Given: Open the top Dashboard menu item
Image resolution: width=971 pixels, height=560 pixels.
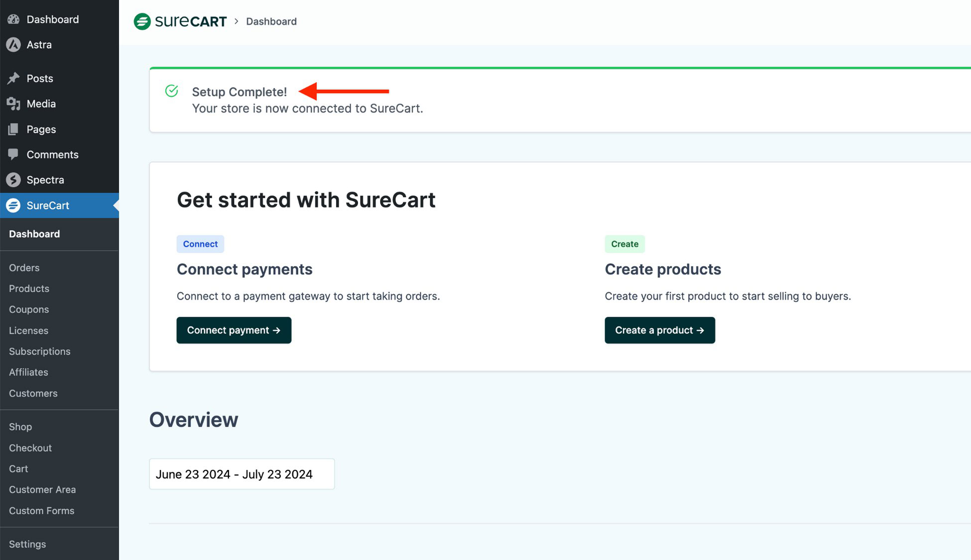Looking at the screenshot, I should [59, 19].
